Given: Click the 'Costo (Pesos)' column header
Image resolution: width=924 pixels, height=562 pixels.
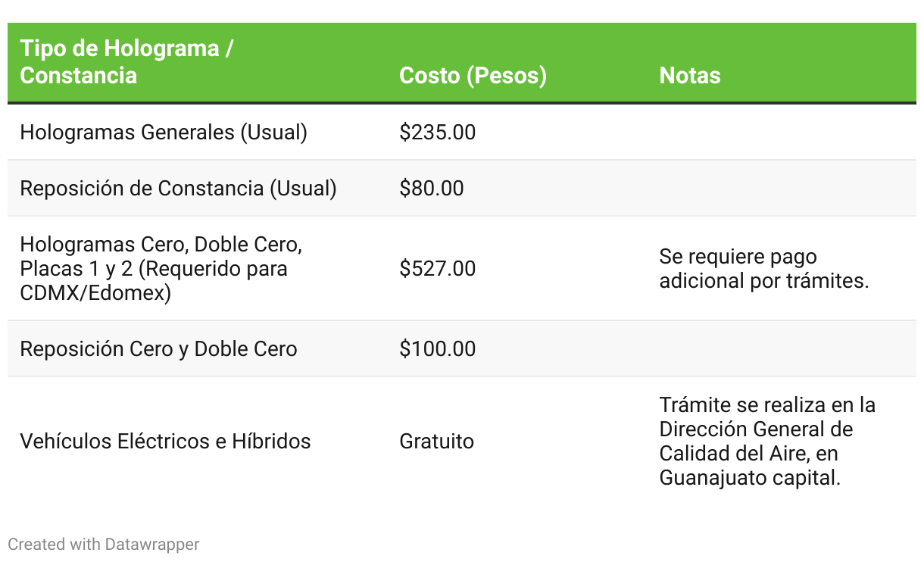Looking at the screenshot, I should (x=473, y=76).
